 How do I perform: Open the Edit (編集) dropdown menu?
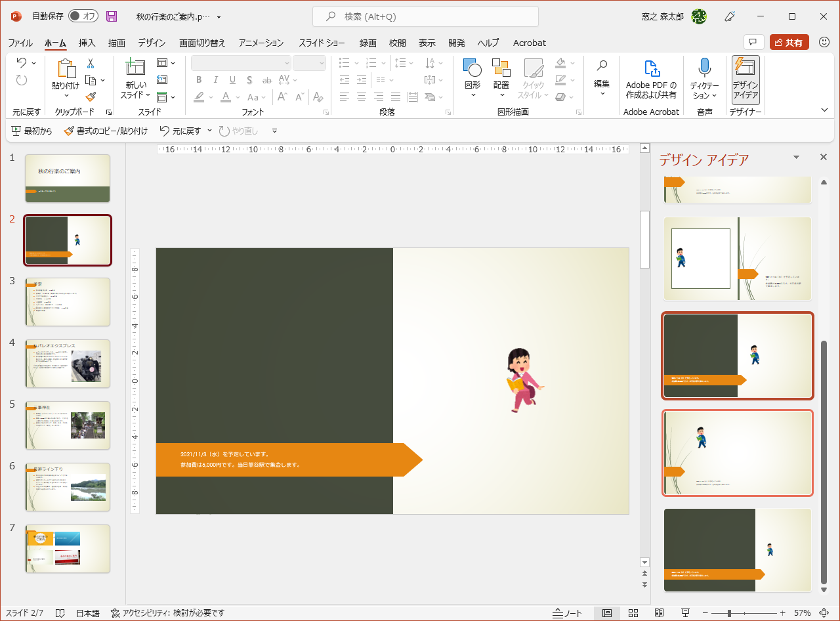pos(602,80)
